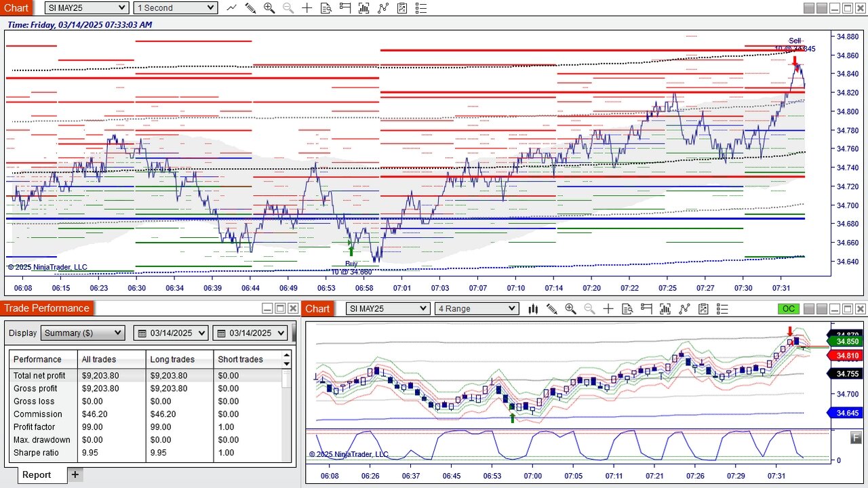Select the Profit factor row label
This screenshot has height=488, width=868.
[x=35, y=427]
